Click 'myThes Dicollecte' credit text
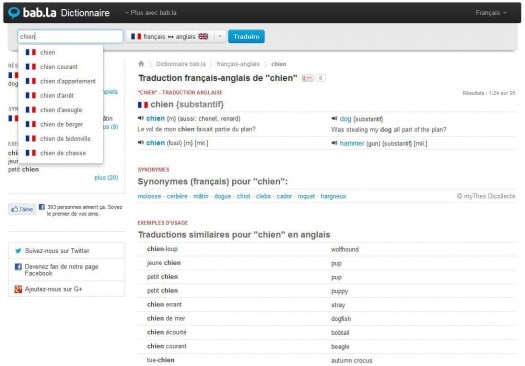 pyautogui.click(x=486, y=196)
